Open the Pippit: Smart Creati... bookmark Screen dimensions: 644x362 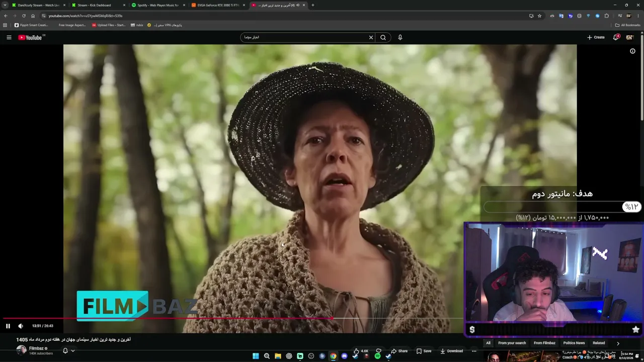(x=31, y=25)
